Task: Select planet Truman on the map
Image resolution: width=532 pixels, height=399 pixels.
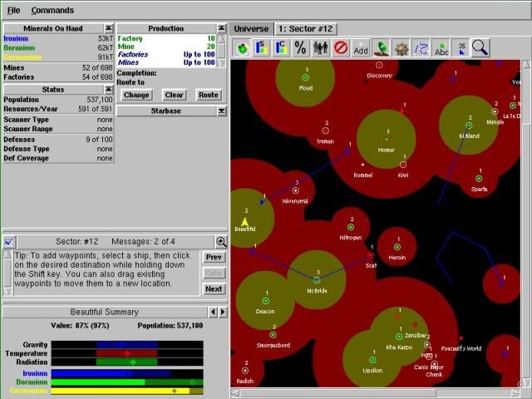Action: point(325,131)
